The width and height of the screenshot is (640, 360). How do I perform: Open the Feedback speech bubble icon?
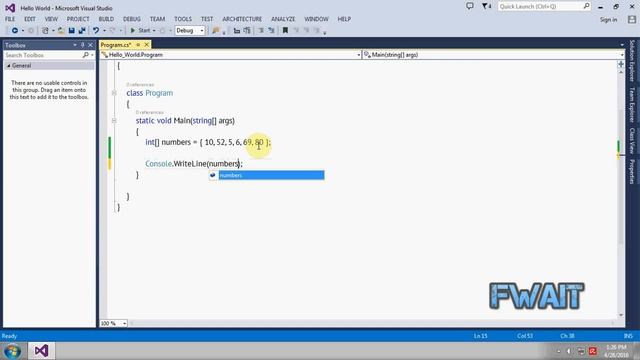470,6
